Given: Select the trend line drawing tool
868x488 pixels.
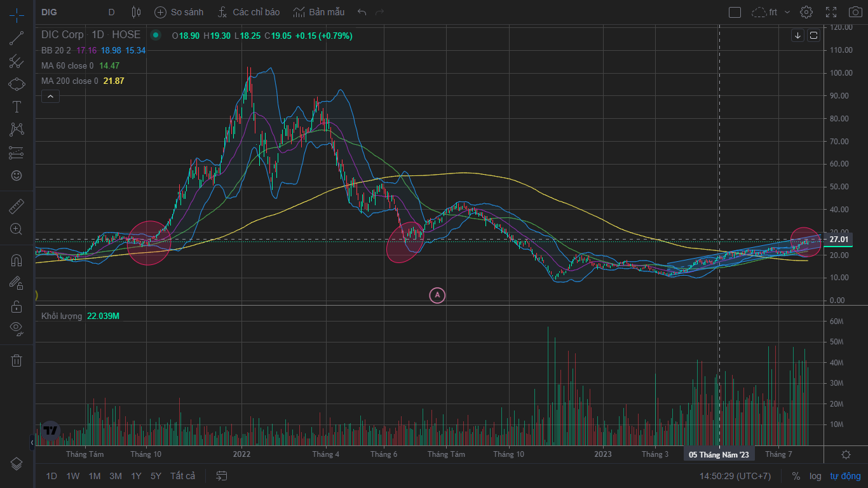Looking at the screenshot, I should pos(17,38).
